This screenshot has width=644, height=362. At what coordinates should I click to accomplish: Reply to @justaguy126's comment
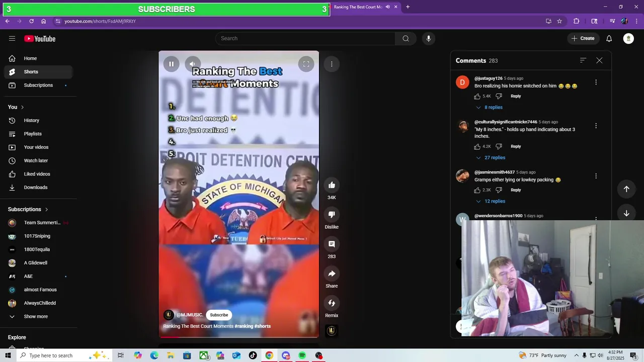[x=516, y=96]
